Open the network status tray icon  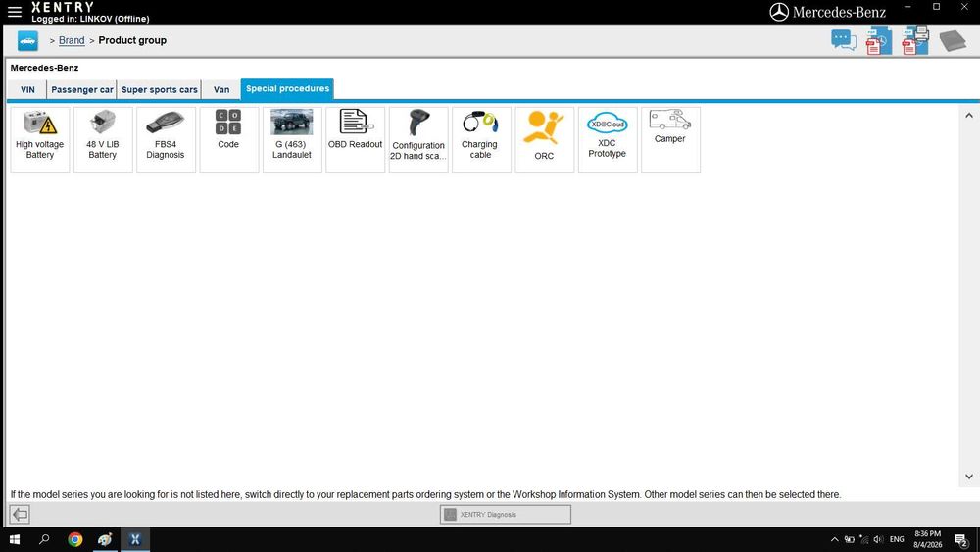[863, 539]
